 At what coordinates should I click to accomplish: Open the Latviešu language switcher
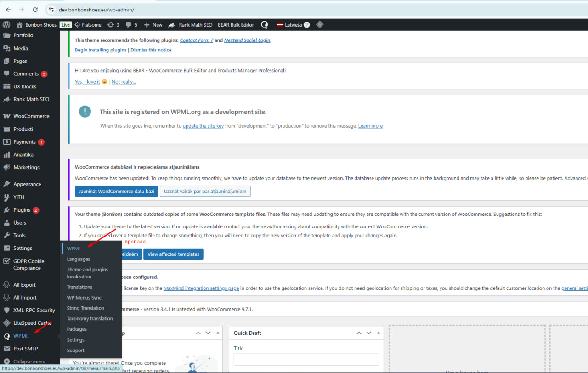point(289,25)
